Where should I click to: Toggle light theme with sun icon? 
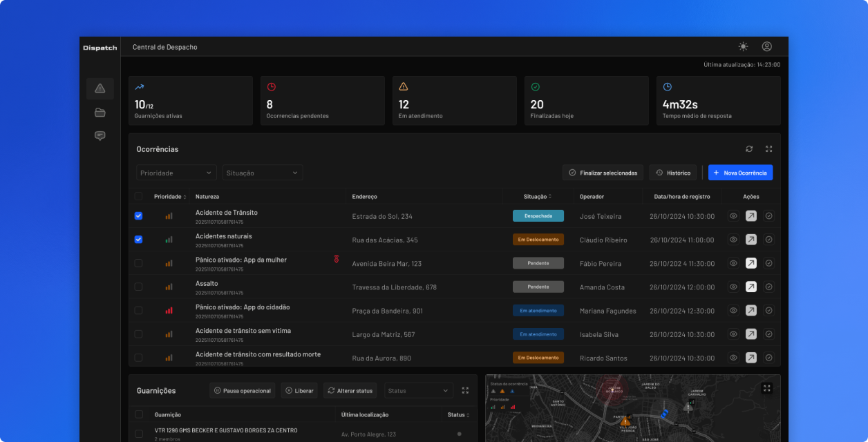click(743, 46)
